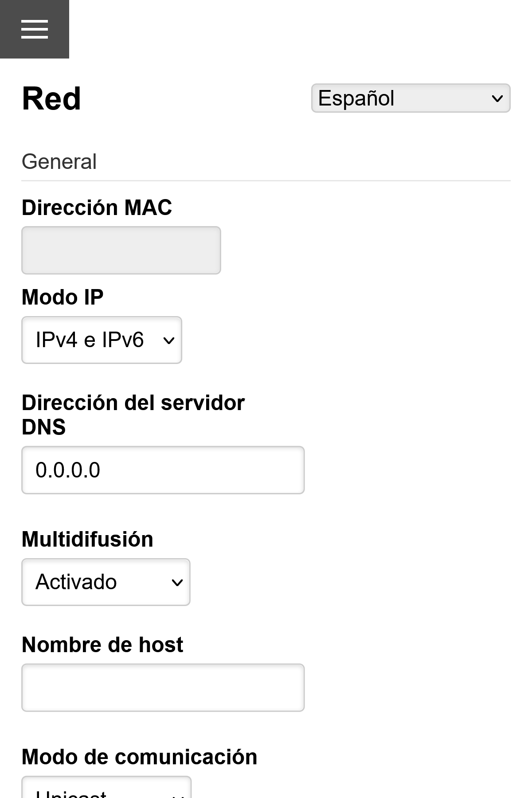532x798 pixels.
Task: Click the grayed Dirección MAC field
Action: pyautogui.click(x=121, y=250)
